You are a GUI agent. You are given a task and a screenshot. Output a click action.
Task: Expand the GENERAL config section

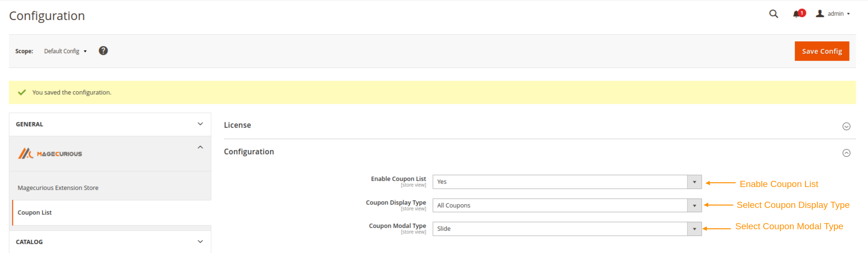110,124
